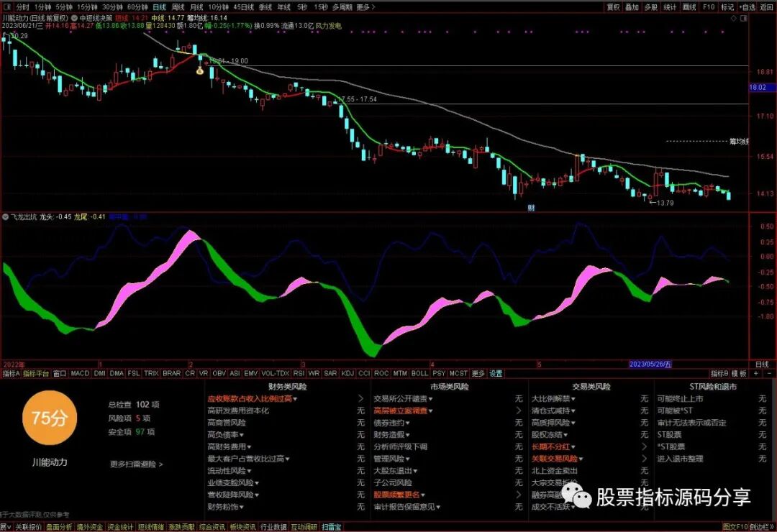Click the 返回 button

[x=767, y=7]
